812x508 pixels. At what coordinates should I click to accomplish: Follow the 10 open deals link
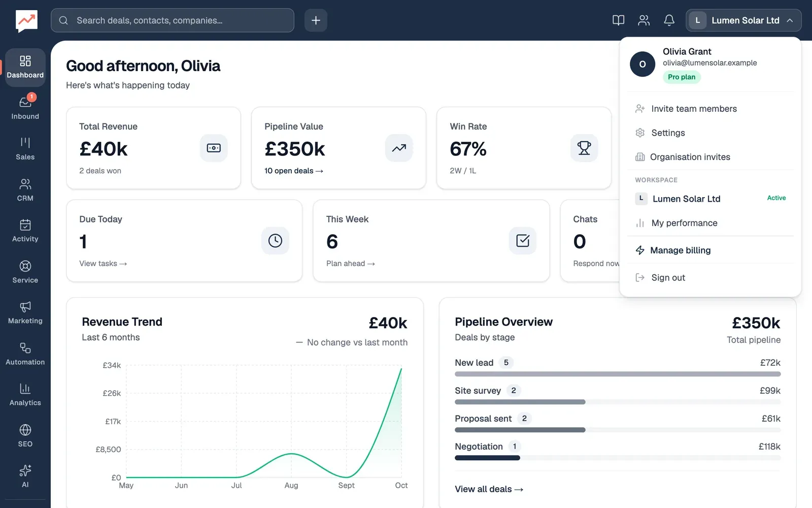[294, 171]
